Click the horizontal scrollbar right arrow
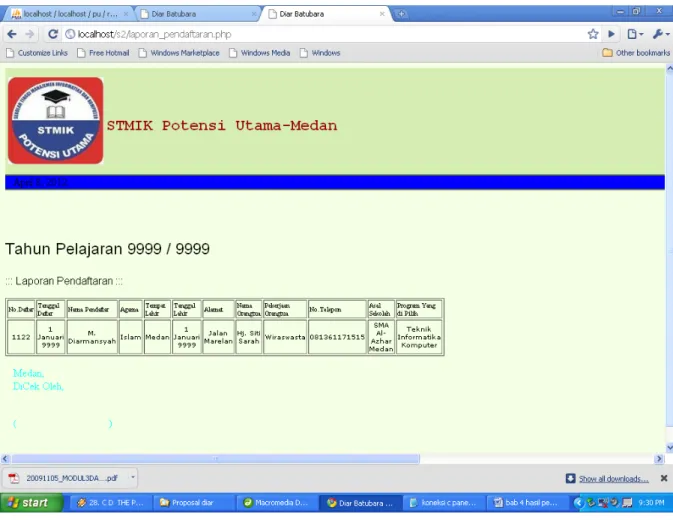 659,459
